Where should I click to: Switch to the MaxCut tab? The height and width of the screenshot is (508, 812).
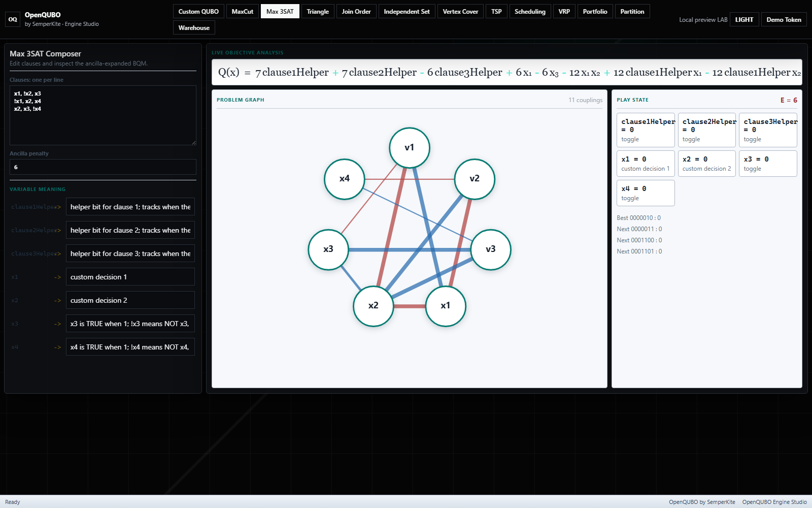tap(243, 11)
